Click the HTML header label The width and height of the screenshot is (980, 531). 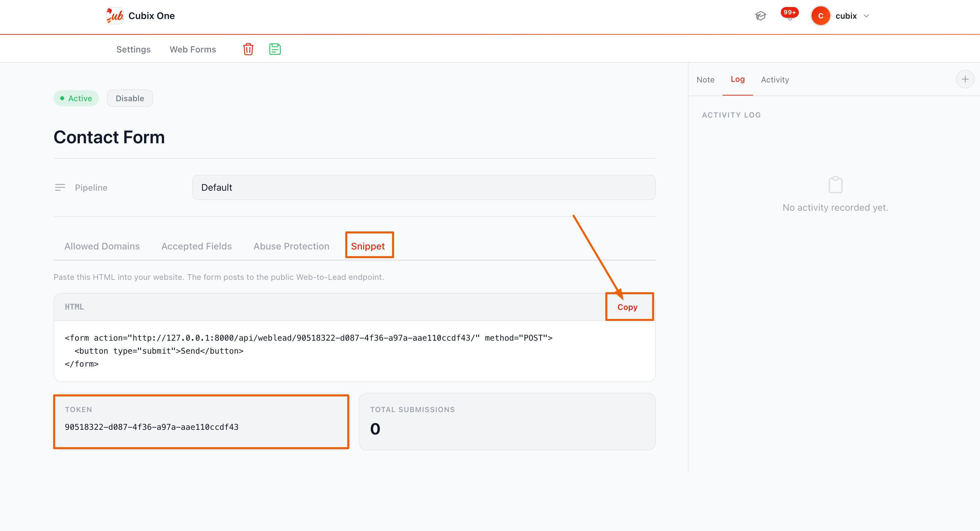pos(74,307)
